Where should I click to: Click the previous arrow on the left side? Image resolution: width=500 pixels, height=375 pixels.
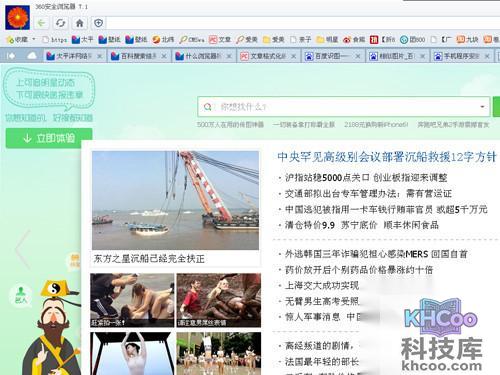(x=23, y=249)
